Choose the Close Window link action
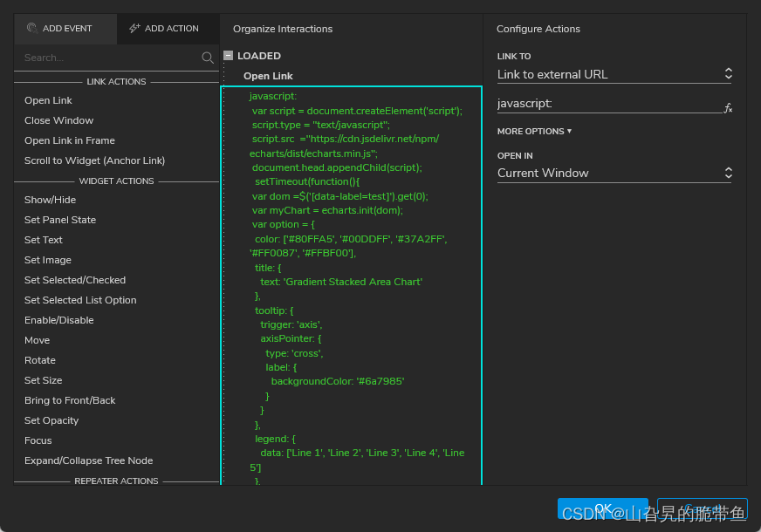This screenshot has height=532, width=761. (x=58, y=120)
